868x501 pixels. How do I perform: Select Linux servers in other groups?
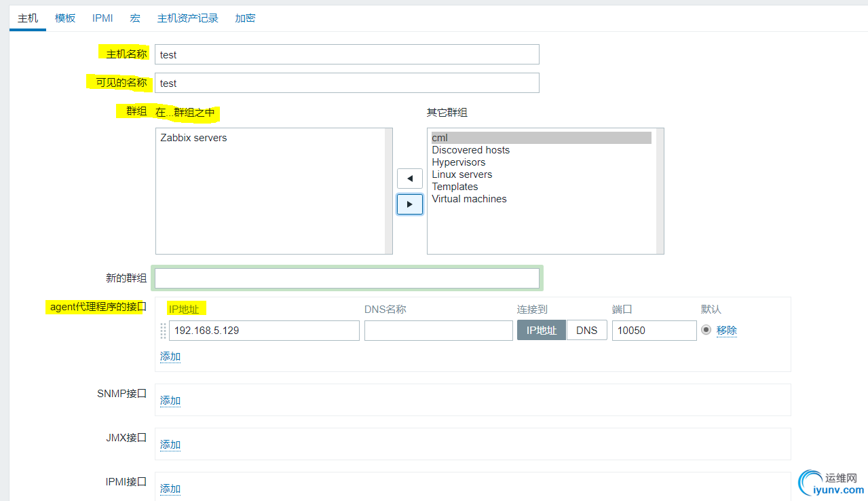click(462, 174)
